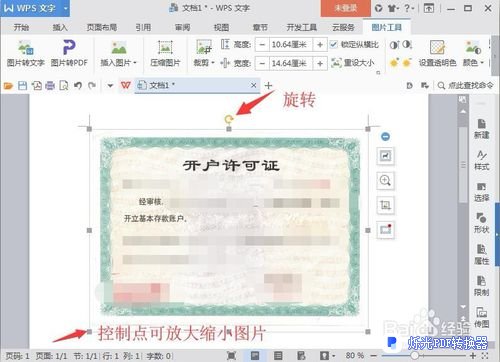Click the save icon in the quick toolbar

22,86
